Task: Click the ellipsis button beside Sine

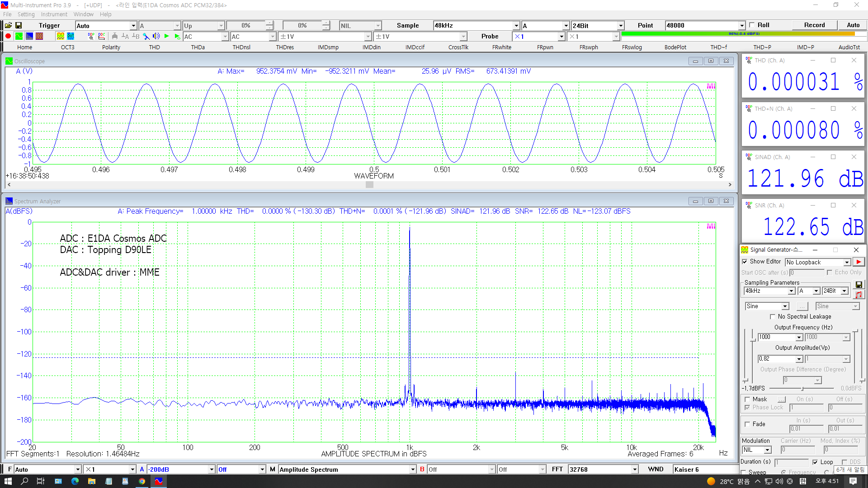Action: pos(802,306)
